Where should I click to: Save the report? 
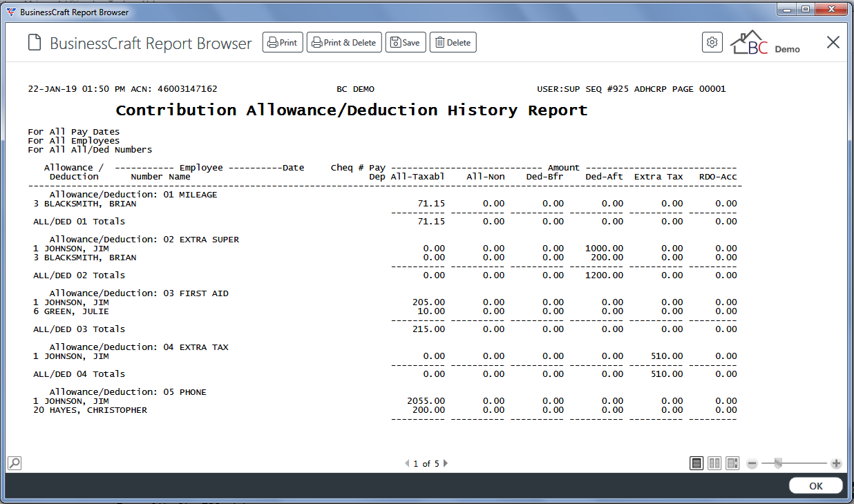coord(406,42)
